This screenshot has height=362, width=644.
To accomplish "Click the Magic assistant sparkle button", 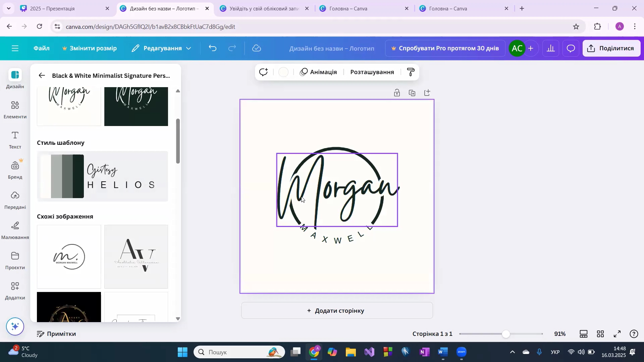I will click(15, 327).
